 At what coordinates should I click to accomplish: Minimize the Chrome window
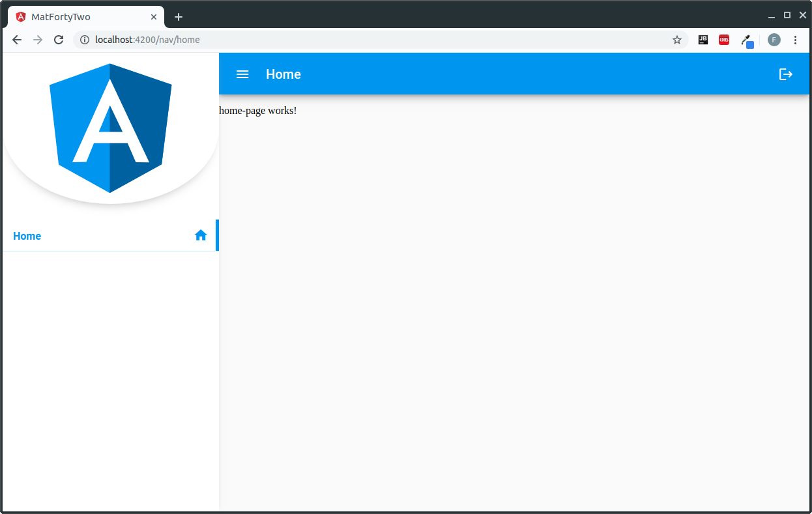click(x=772, y=16)
